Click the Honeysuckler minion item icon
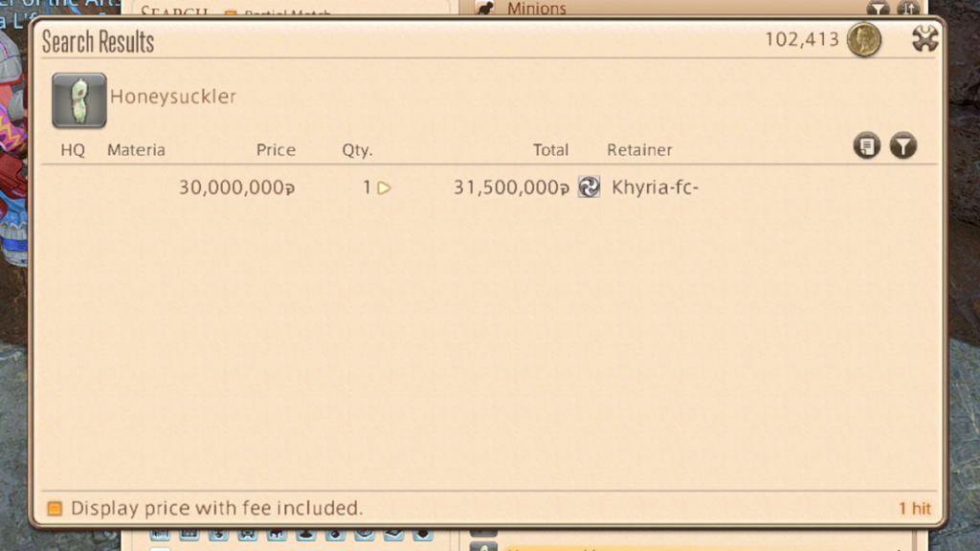Viewport: 980px width, 551px height. coord(78,100)
